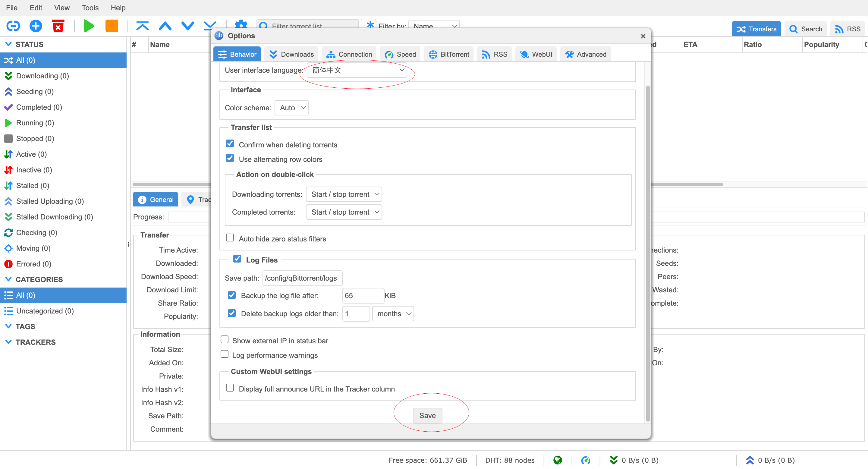Click the red delete torrent icon

[x=58, y=26]
